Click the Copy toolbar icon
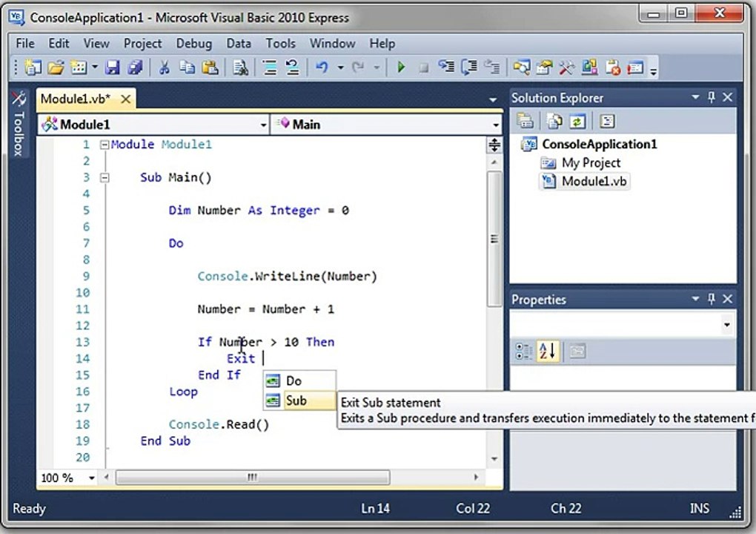This screenshot has height=534, width=756. click(x=187, y=67)
